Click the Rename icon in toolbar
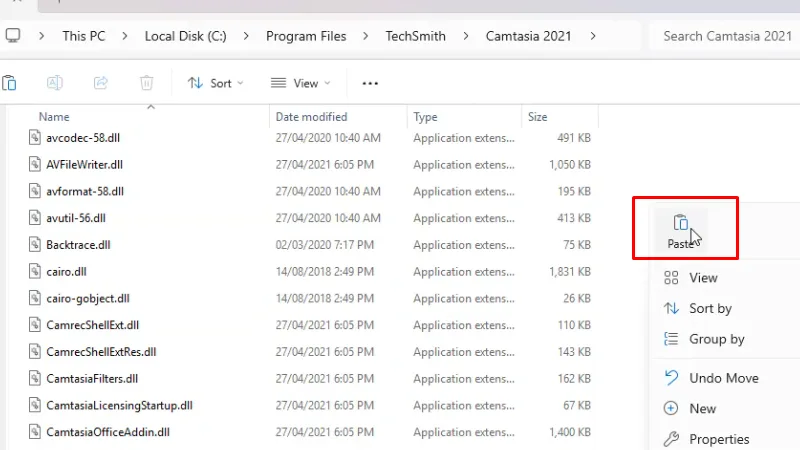 pos(55,83)
